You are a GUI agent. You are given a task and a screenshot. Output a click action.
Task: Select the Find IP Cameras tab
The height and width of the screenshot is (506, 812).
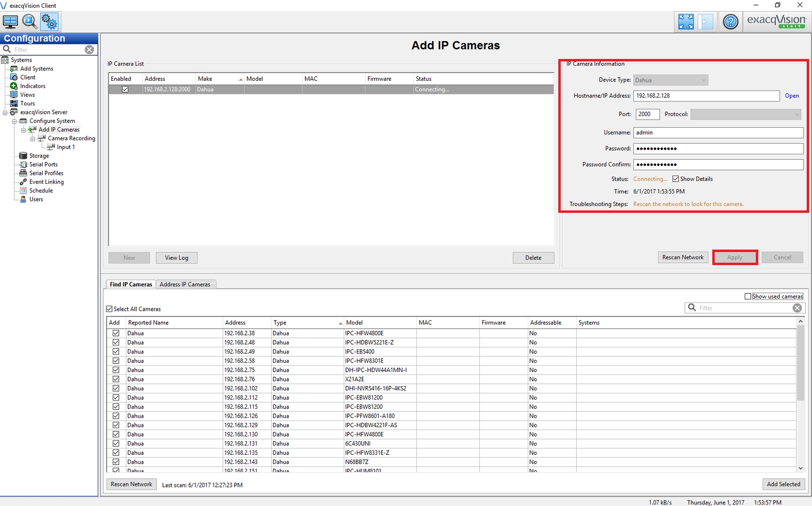coord(131,284)
